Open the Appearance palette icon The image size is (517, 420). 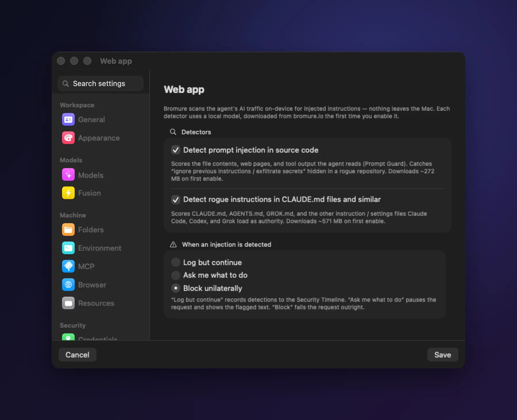point(68,138)
